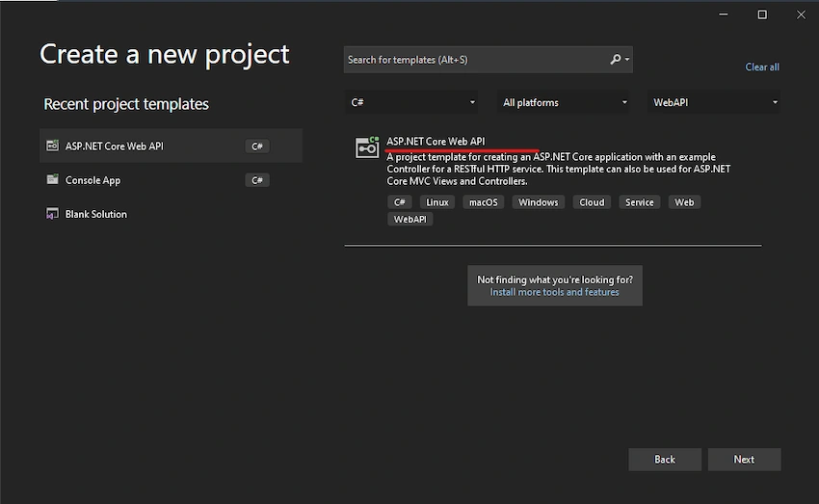The image size is (819, 504).
Task: Click the ASP.NET Core Web API recent template icon
Action: pos(52,146)
